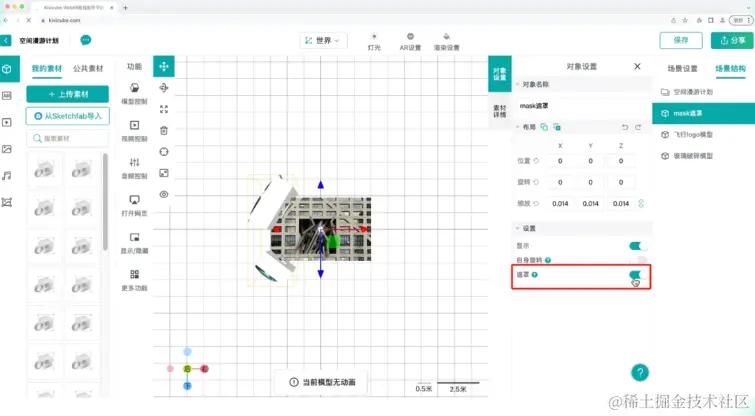
Task: Click the 音频控制 function icon
Action: 134,162
